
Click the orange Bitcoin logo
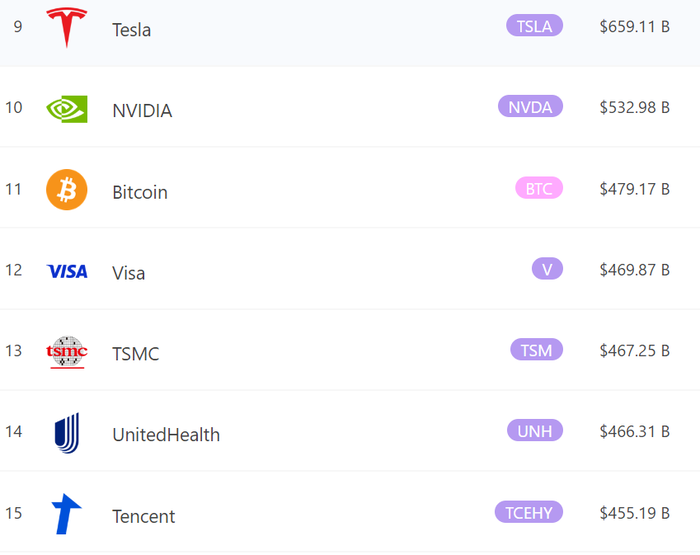tap(67, 190)
